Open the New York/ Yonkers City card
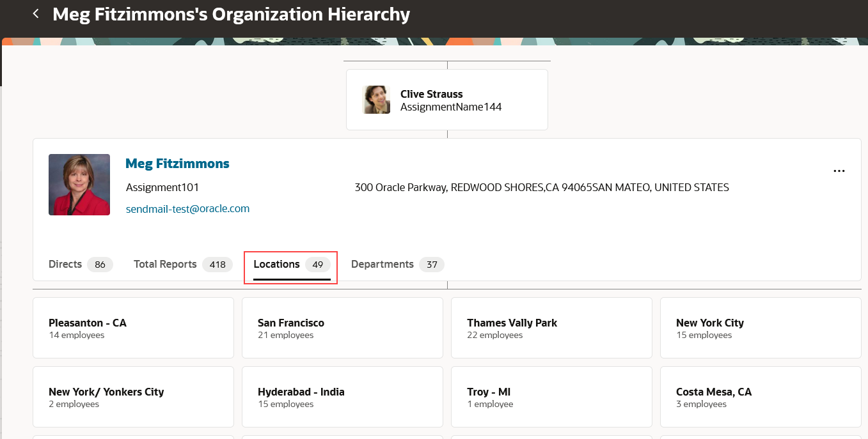This screenshot has width=868, height=439. click(133, 397)
